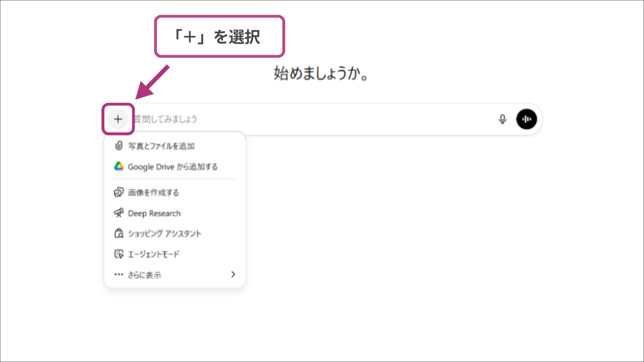Viewport: 644px width, 362px height.
Task: Select Google Drive から追加する
Action: [173, 167]
